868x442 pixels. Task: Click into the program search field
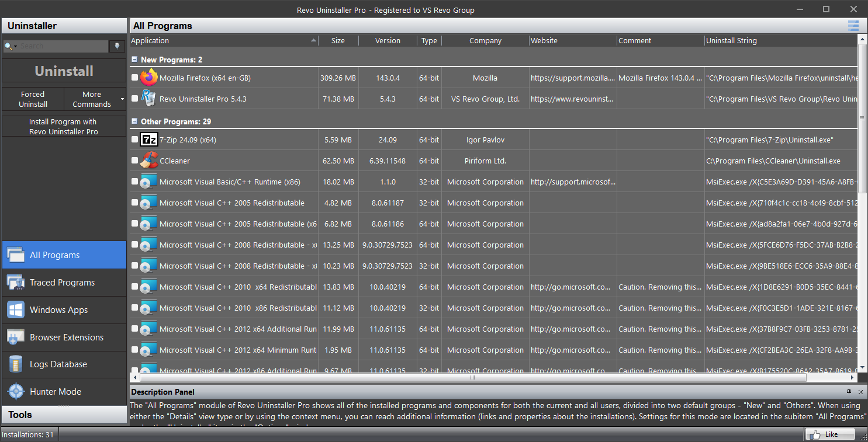coord(63,46)
